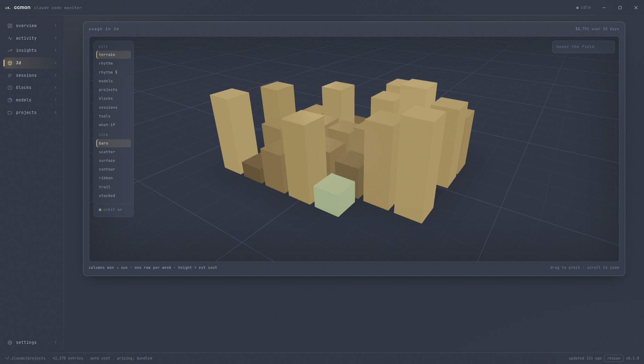644x364 pixels.
Task: Go to the insights page label
Action: (x=26, y=50)
